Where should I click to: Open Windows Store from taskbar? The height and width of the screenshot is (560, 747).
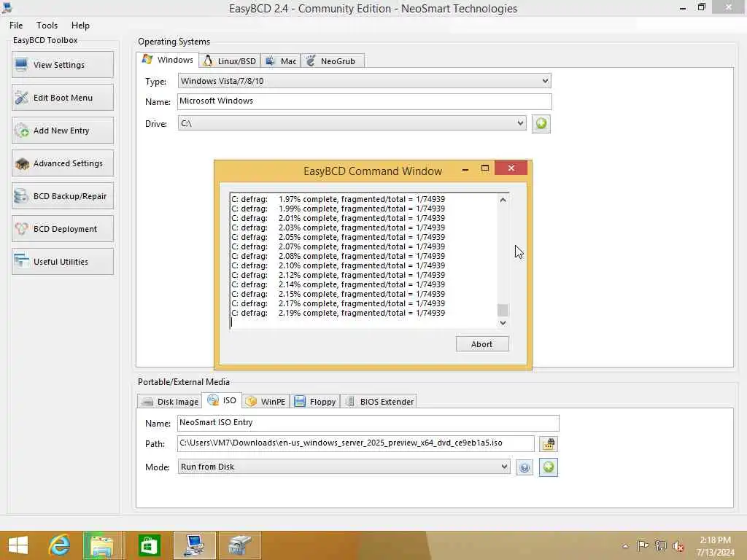(149, 545)
